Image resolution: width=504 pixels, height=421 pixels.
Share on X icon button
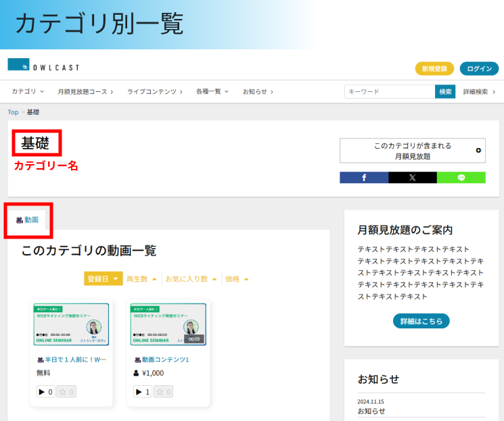pyautogui.click(x=413, y=178)
